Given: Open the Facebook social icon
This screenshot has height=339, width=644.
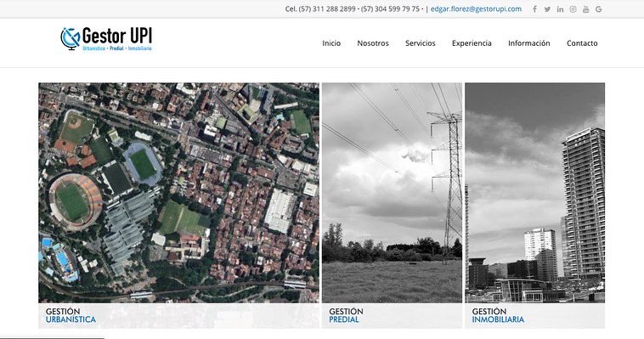Looking at the screenshot, I should (x=534, y=9).
